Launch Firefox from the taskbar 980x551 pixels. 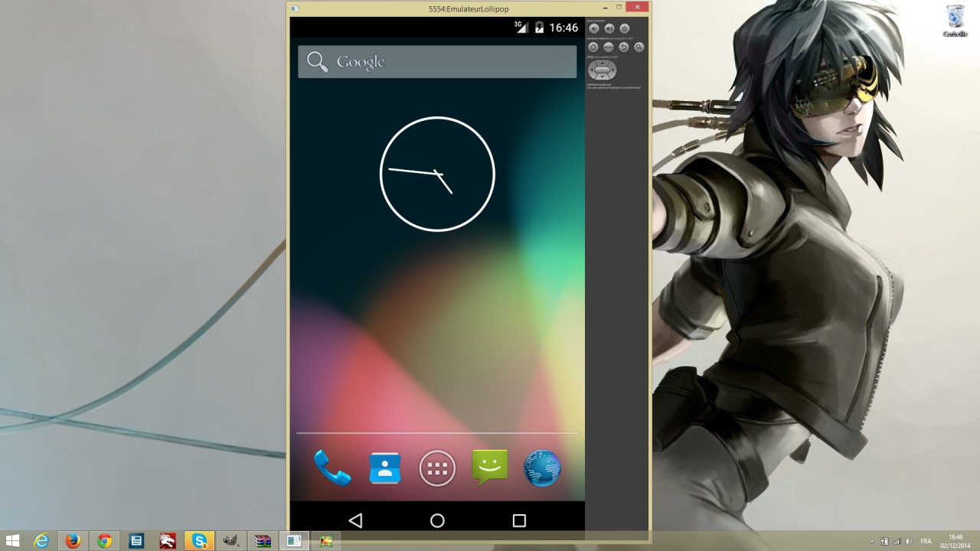coord(73,541)
